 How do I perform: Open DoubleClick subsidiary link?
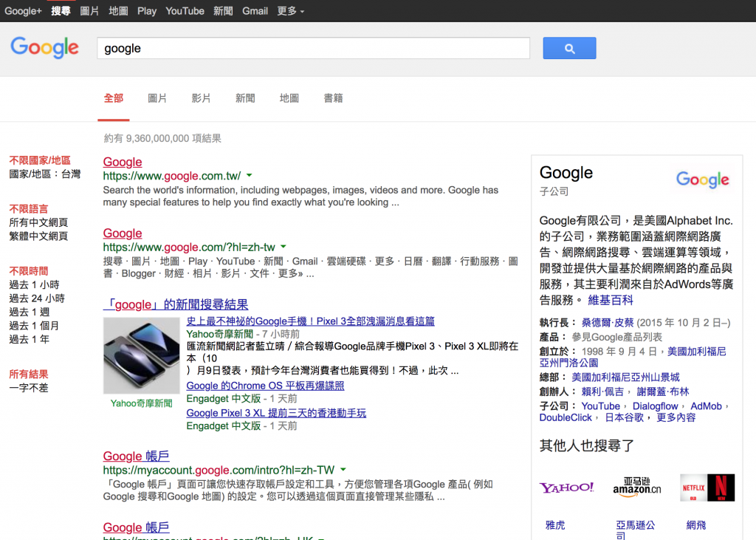(x=565, y=418)
